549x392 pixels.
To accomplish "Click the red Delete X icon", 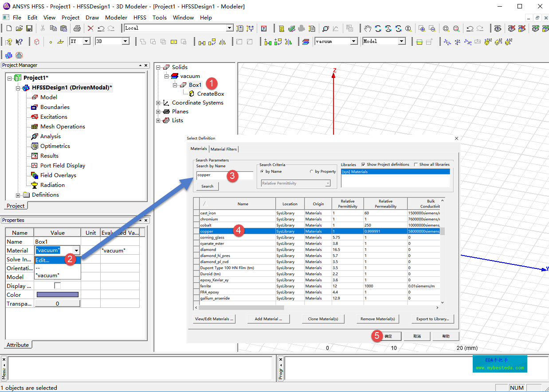I will click(x=90, y=28).
